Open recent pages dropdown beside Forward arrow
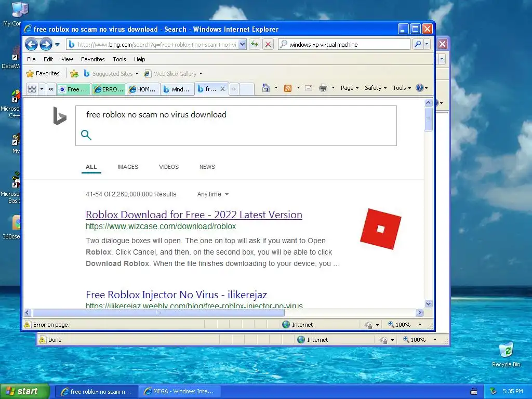 pos(57,45)
